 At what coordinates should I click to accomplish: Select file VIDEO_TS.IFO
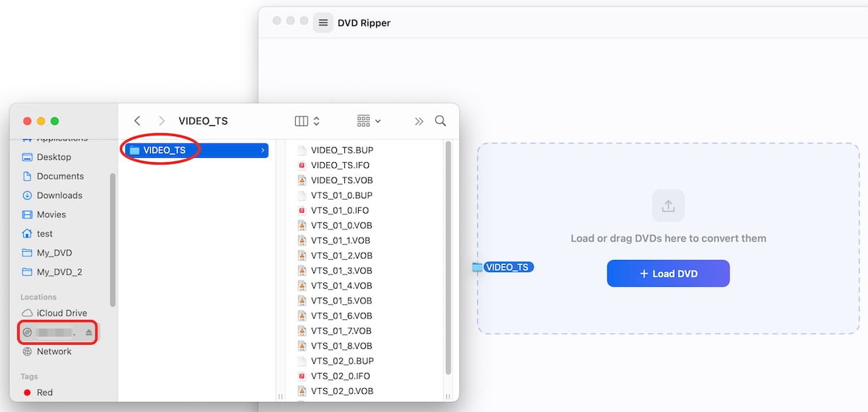point(340,165)
